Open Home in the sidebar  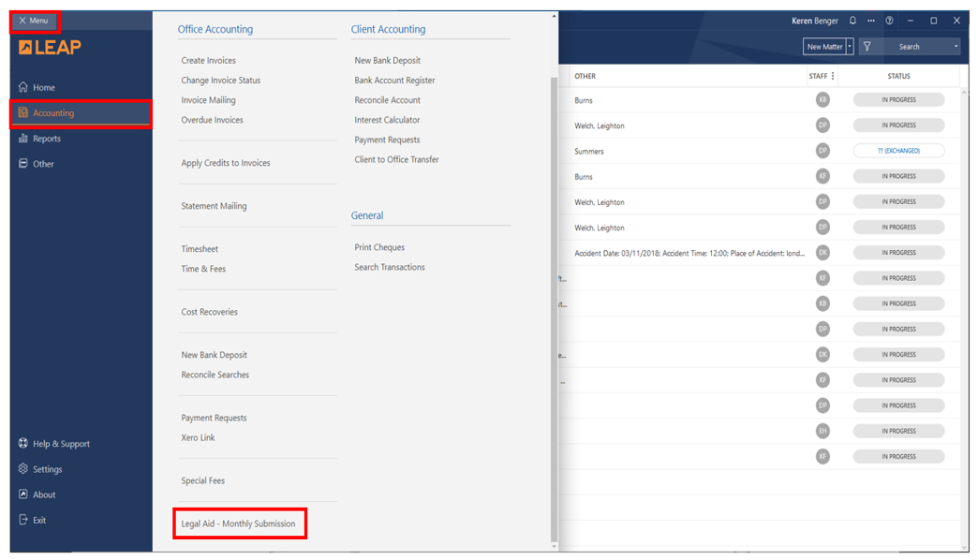coord(44,88)
